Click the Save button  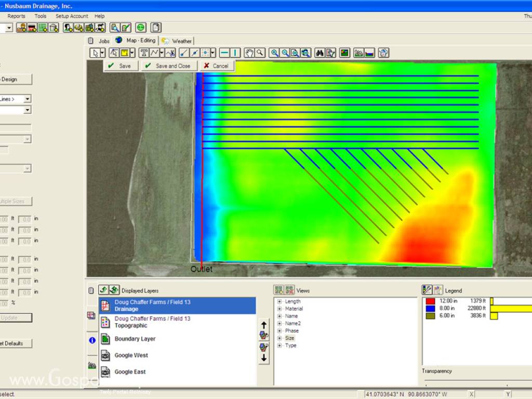(x=121, y=66)
